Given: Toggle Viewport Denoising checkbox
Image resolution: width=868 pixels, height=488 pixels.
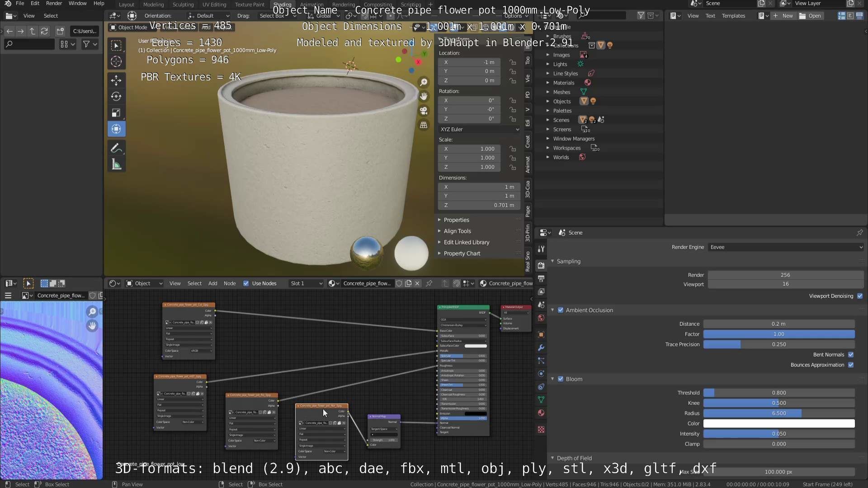Looking at the screenshot, I should 860,296.
